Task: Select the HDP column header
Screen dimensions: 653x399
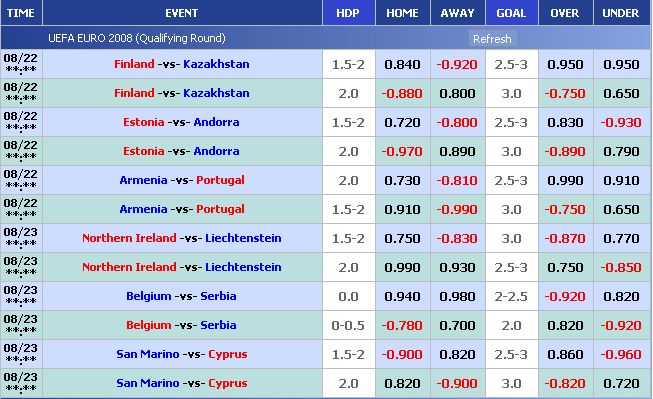Action: tap(349, 13)
